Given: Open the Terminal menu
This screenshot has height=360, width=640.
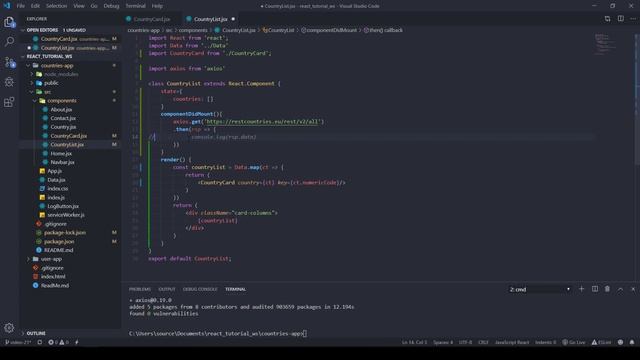Looking at the screenshot, I should click(x=136, y=6).
